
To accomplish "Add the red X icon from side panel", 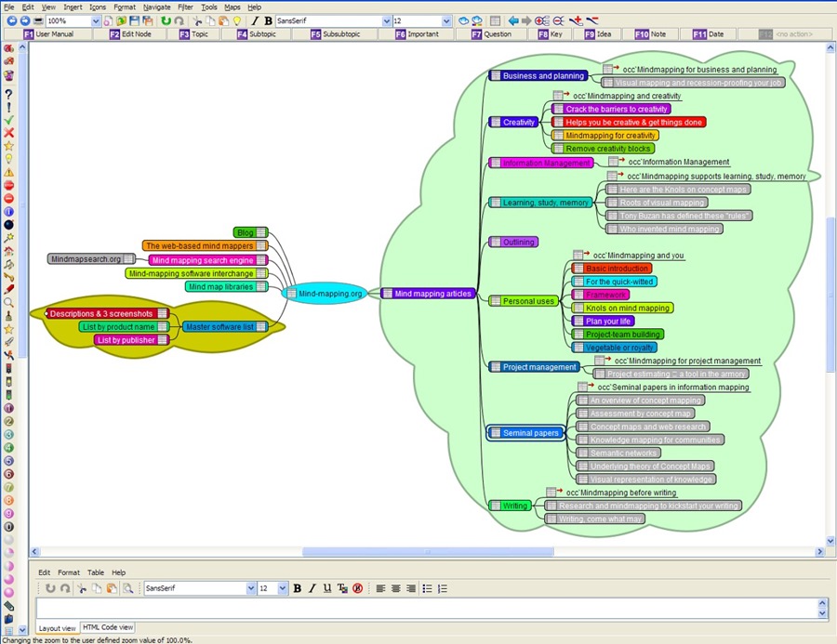I will click(x=8, y=133).
